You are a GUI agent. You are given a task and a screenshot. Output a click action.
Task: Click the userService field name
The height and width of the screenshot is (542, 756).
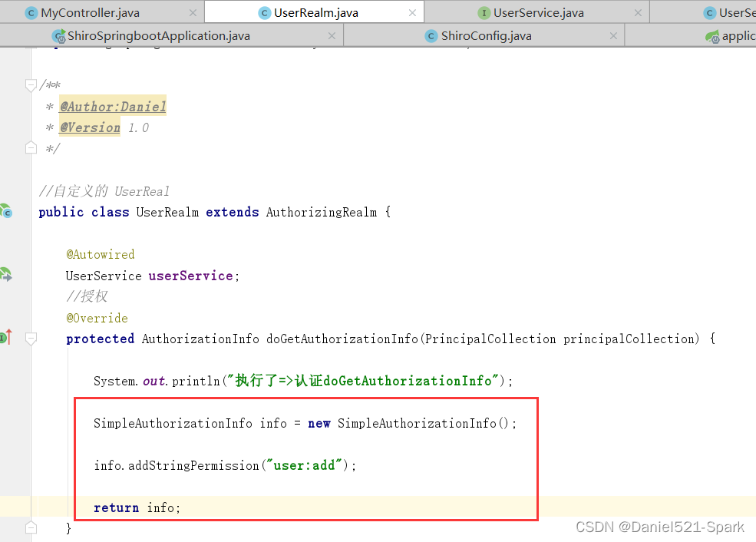(190, 276)
